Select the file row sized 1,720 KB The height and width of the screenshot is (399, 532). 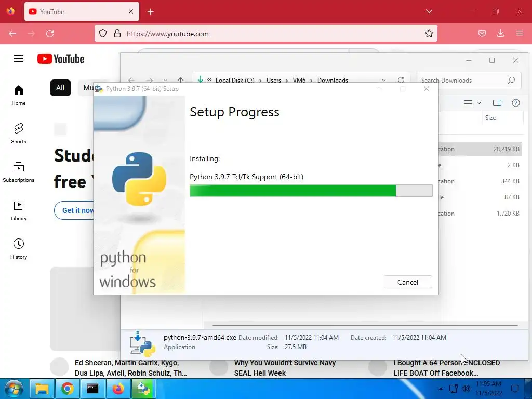pos(480,214)
